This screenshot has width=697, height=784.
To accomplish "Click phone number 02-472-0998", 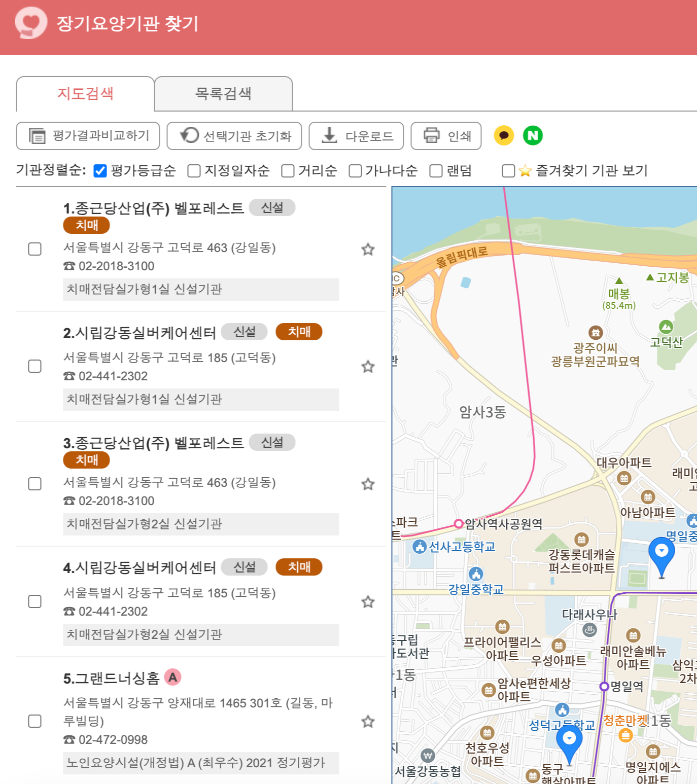I will point(113,740).
